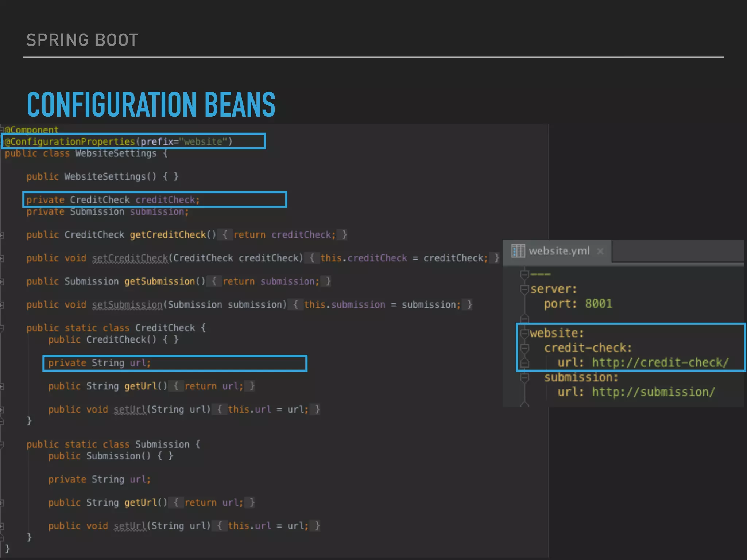Select the website.yml editor tab
The image size is (747, 560).
click(557, 251)
